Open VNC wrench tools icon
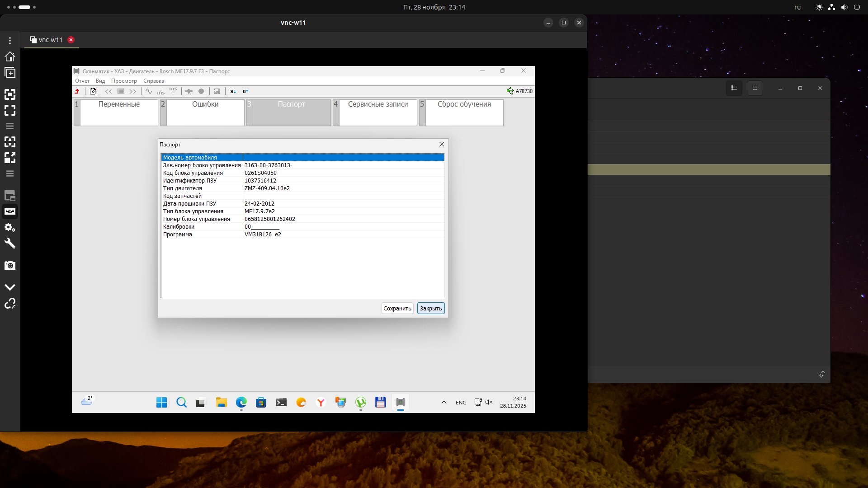Viewport: 868px width, 488px height. click(x=10, y=244)
